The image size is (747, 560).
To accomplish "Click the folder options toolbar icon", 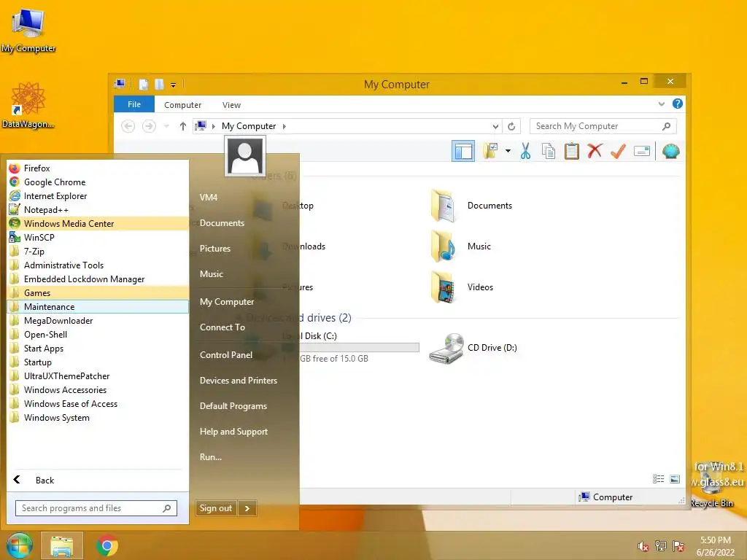I will (490, 152).
